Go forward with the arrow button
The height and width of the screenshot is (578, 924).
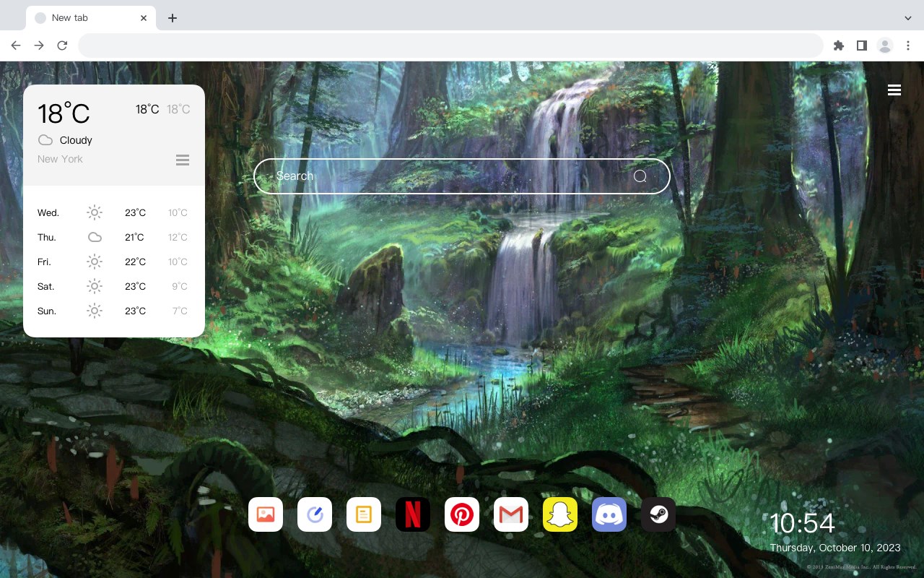(39, 46)
